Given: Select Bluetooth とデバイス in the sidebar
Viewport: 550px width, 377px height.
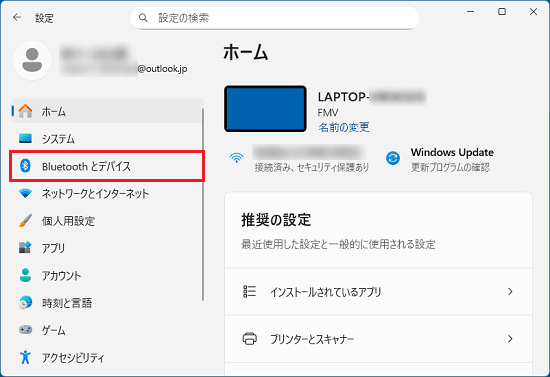Looking at the screenshot, I should pos(107,166).
